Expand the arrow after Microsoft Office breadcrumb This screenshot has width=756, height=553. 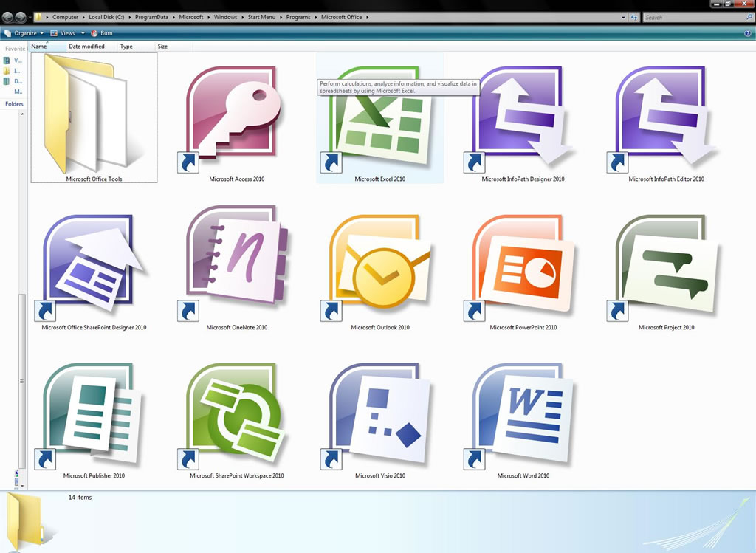tap(368, 17)
